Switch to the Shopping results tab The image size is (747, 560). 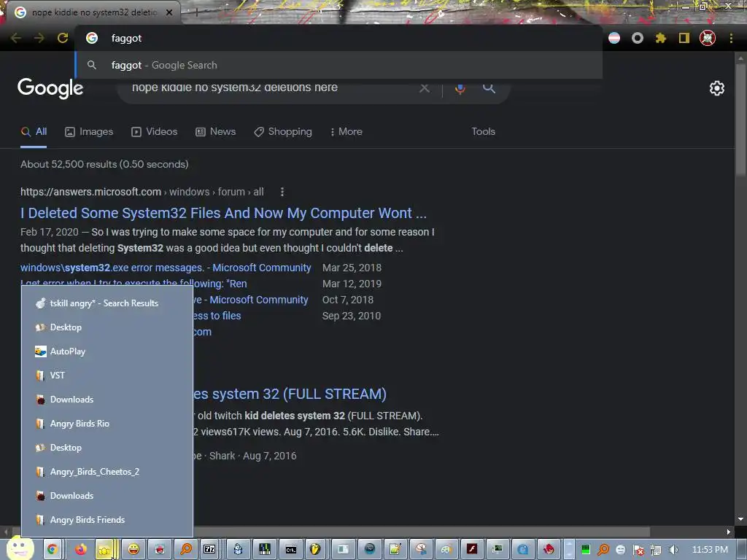pos(283,131)
